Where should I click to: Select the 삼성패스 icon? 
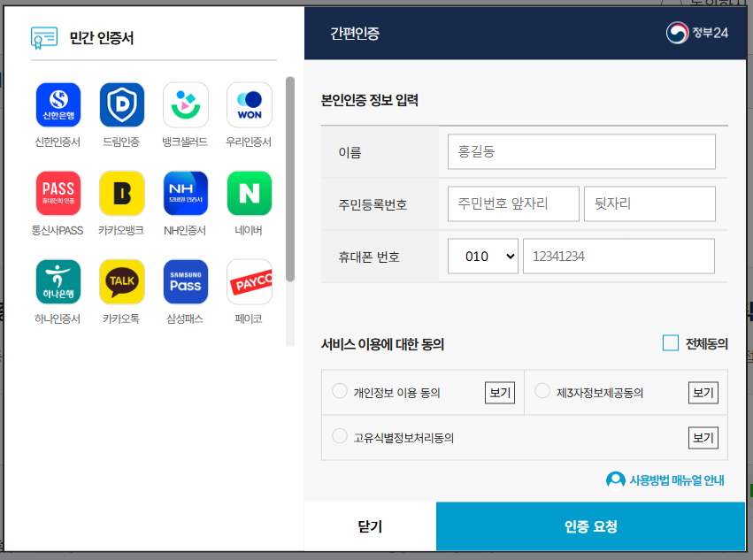[186, 282]
